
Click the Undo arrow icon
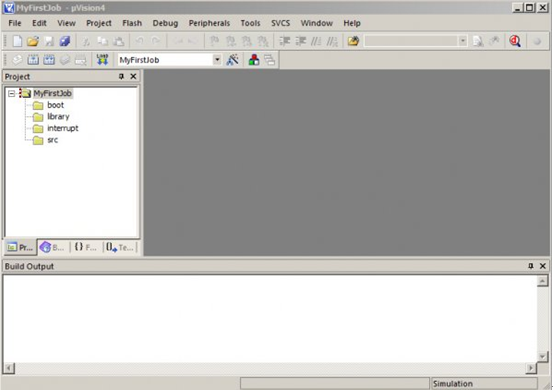140,41
